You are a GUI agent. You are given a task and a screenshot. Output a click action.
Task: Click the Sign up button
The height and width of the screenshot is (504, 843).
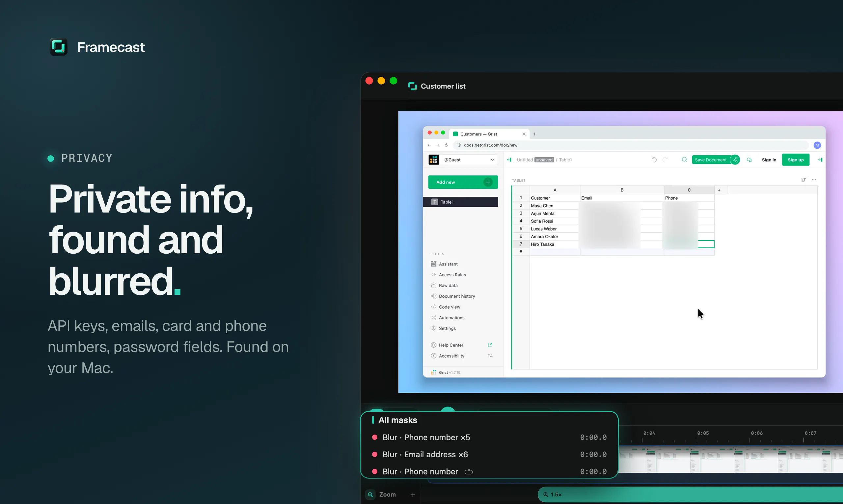click(x=795, y=160)
